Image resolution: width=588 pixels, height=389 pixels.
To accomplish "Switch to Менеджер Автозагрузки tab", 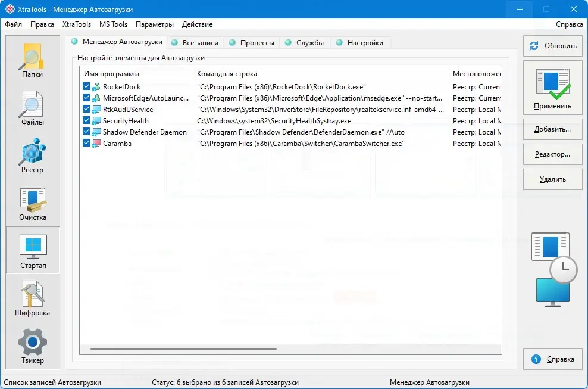I will tap(117, 42).
